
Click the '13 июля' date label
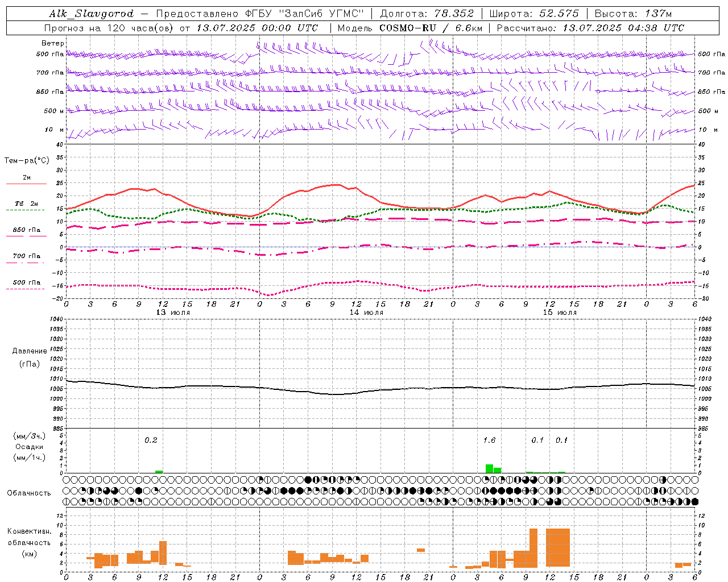[x=173, y=313]
